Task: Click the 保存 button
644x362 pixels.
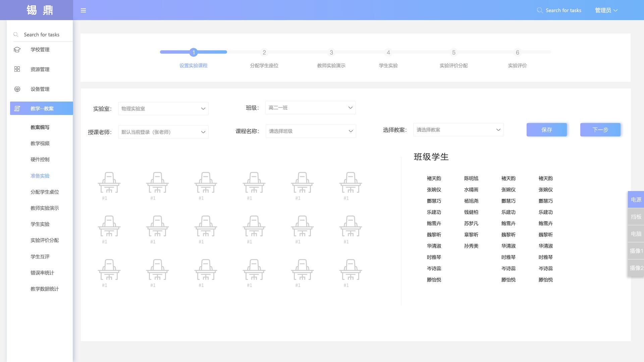Action: [x=546, y=130]
